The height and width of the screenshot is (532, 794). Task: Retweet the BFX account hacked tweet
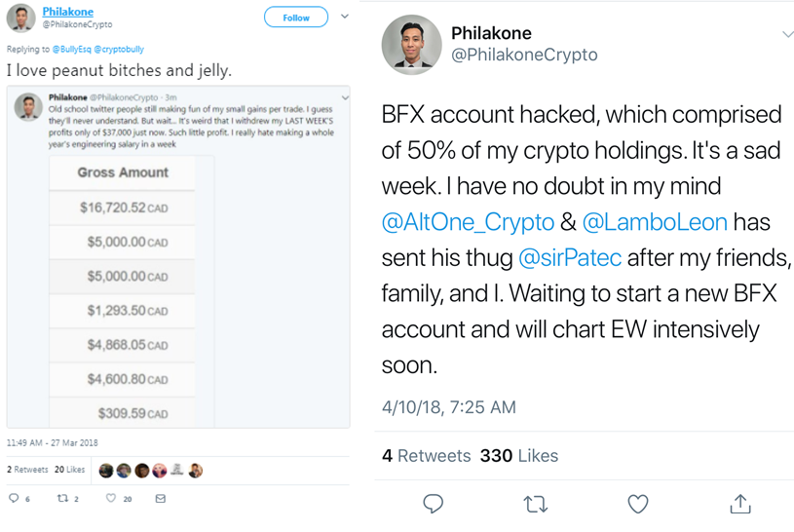point(535,503)
